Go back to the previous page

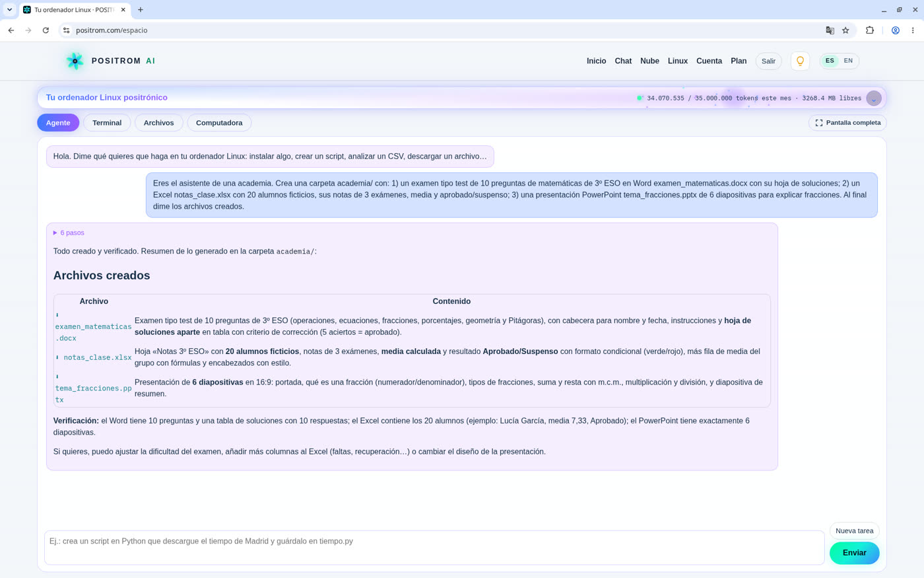pyautogui.click(x=11, y=30)
